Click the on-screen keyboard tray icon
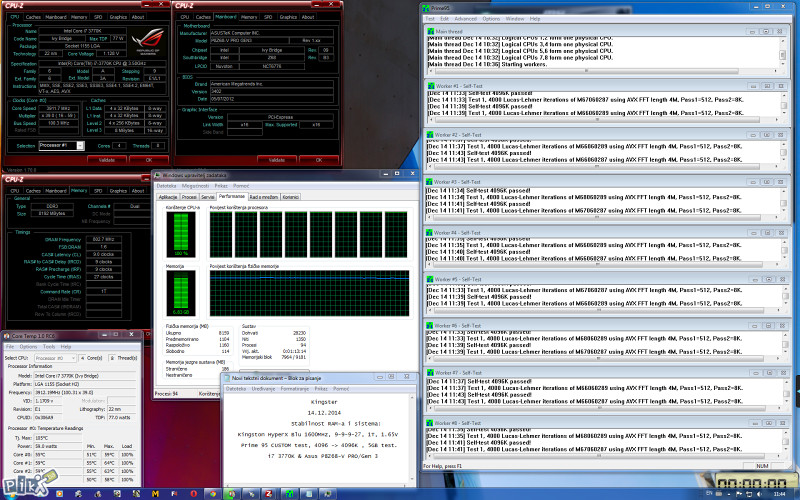The height and width of the screenshot is (500, 800). coord(719,493)
